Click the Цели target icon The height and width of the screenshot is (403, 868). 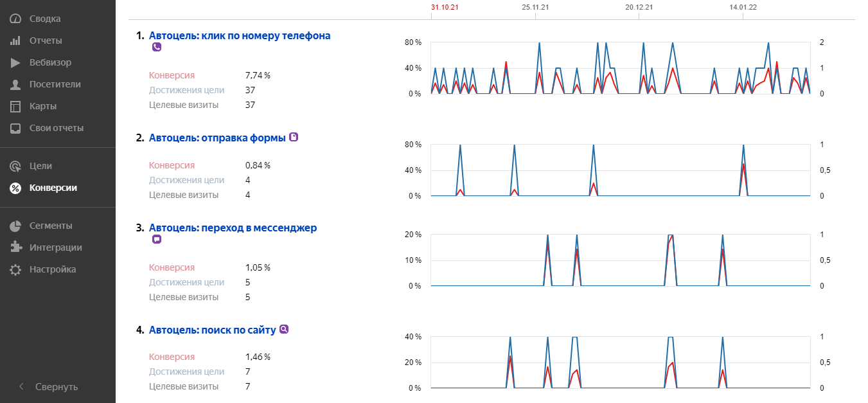(15, 166)
